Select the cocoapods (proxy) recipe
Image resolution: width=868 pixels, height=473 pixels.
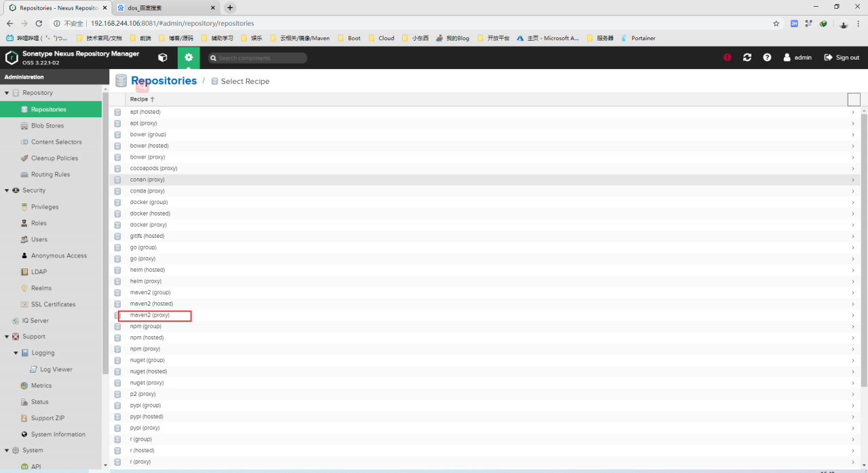(x=485, y=168)
